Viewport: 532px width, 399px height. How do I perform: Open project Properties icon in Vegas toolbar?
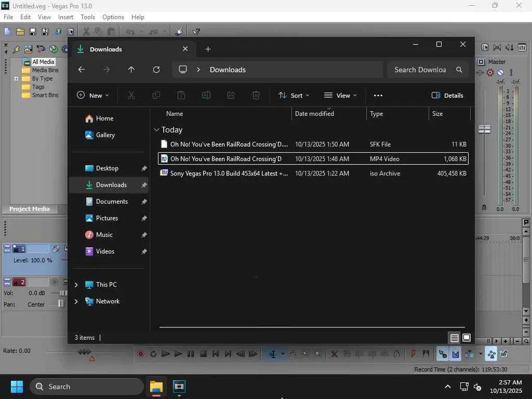click(x=70, y=32)
